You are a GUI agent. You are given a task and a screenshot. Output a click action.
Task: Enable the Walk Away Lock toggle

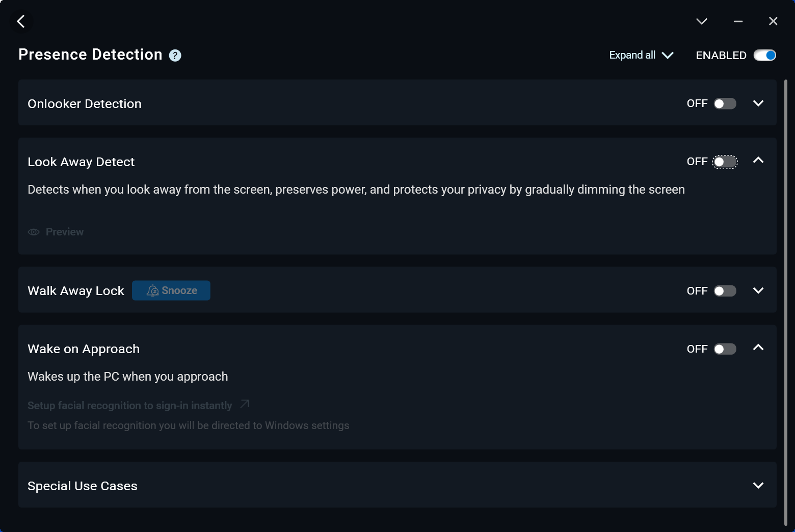(x=725, y=291)
